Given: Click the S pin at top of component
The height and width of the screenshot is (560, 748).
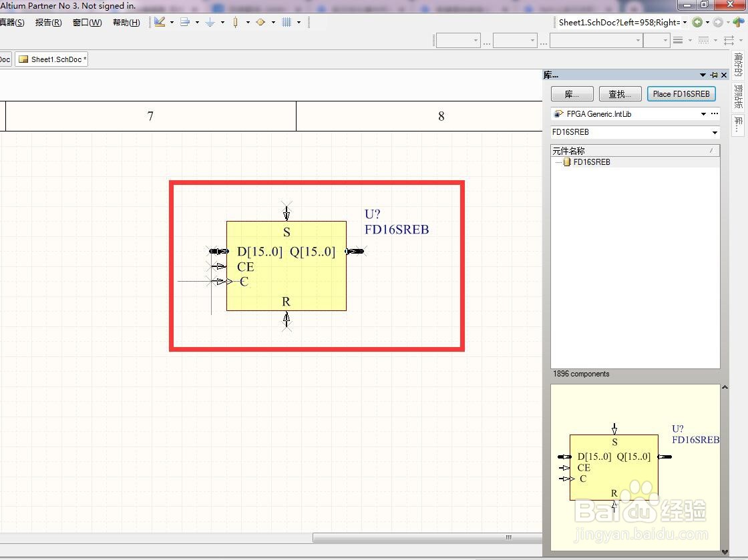Looking at the screenshot, I should [x=287, y=213].
